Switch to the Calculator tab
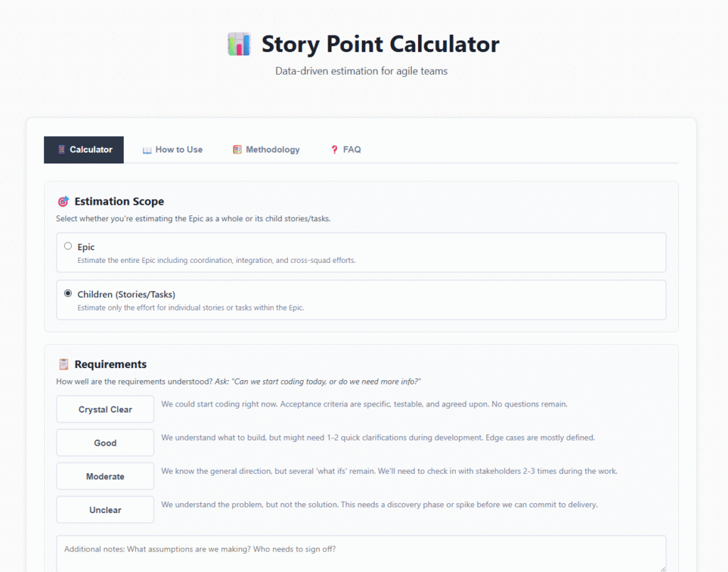This screenshot has width=728, height=572. coord(84,149)
